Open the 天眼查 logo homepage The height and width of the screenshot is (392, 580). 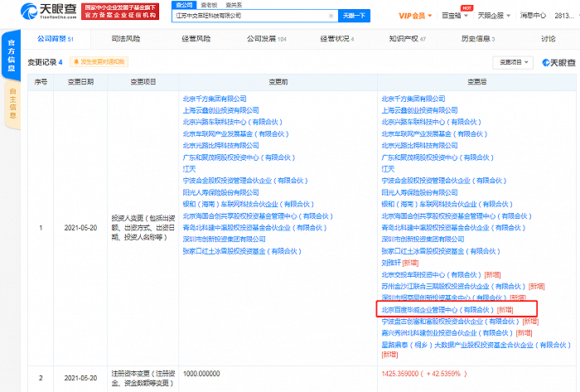pos(48,11)
